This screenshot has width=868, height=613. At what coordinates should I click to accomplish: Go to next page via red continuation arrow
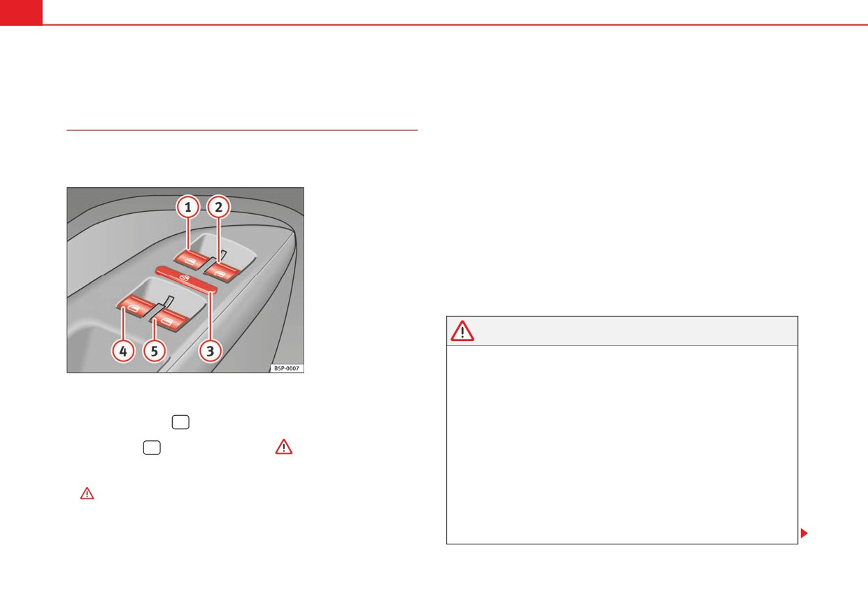click(804, 534)
